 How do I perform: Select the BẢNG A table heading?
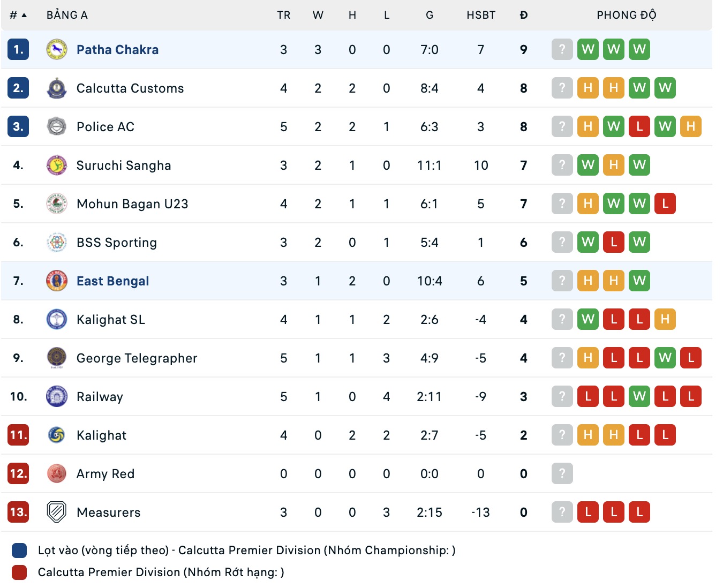67,15
